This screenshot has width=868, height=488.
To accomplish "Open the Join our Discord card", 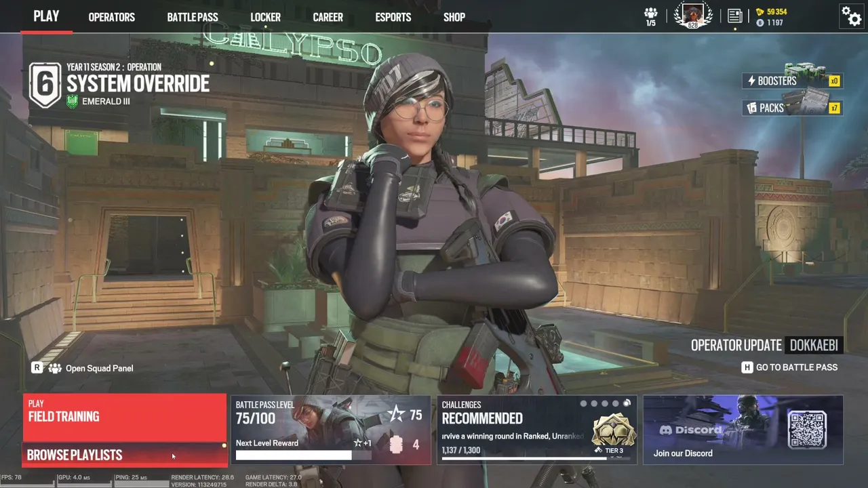I will (743, 430).
